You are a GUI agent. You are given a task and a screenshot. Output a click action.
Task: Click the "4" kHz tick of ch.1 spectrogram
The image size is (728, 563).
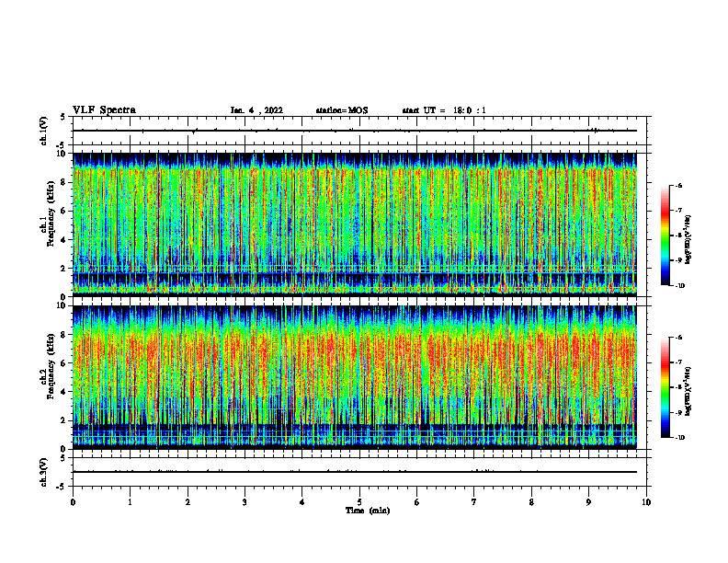click(64, 240)
